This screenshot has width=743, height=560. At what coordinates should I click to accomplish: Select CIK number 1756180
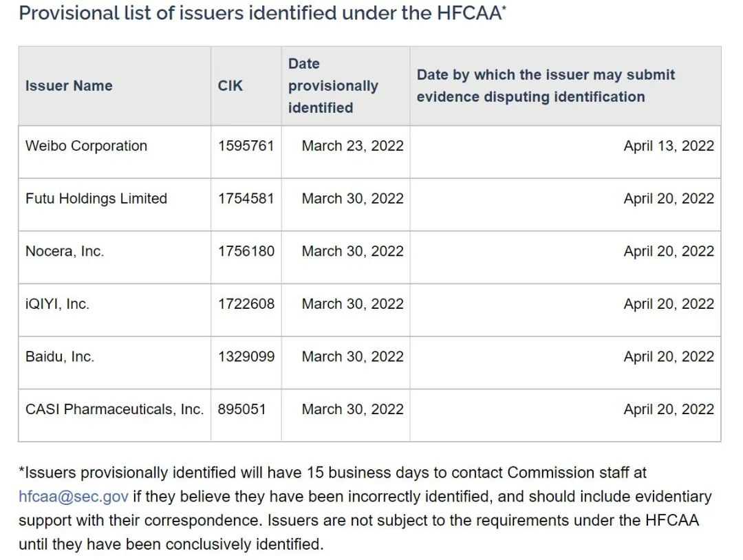point(246,252)
